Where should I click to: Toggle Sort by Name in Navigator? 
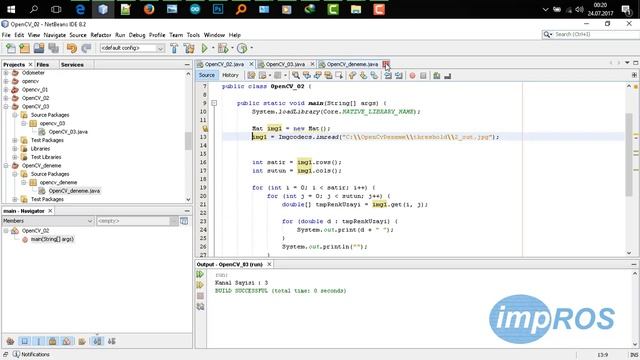(x=97, y=341)
